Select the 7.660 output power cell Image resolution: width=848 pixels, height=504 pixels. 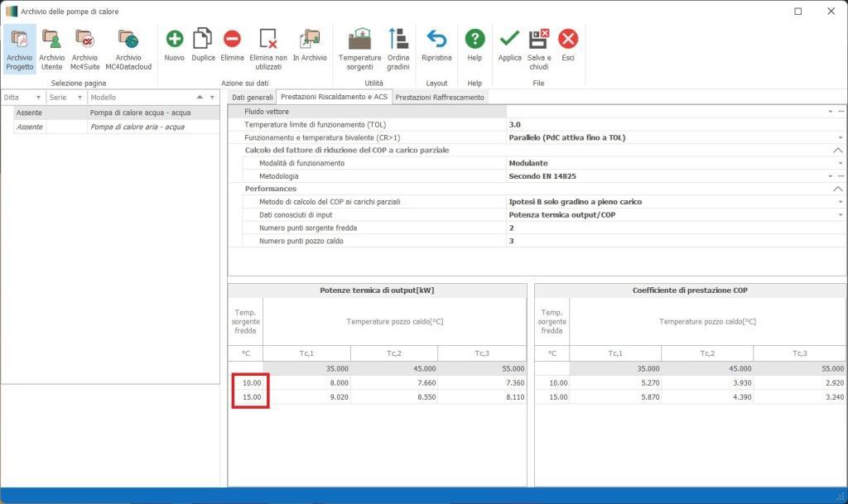click(x=394, y=383)
